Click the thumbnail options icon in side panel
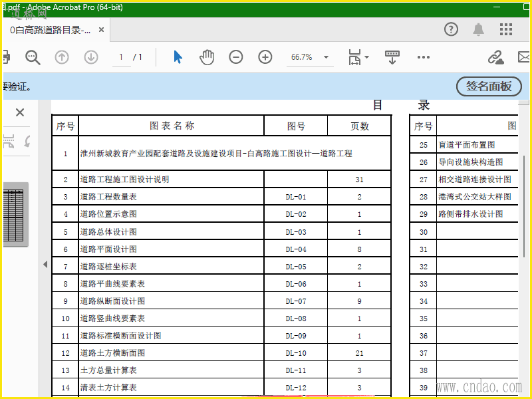Screen dimensions: 532x399 click(9, 141)
